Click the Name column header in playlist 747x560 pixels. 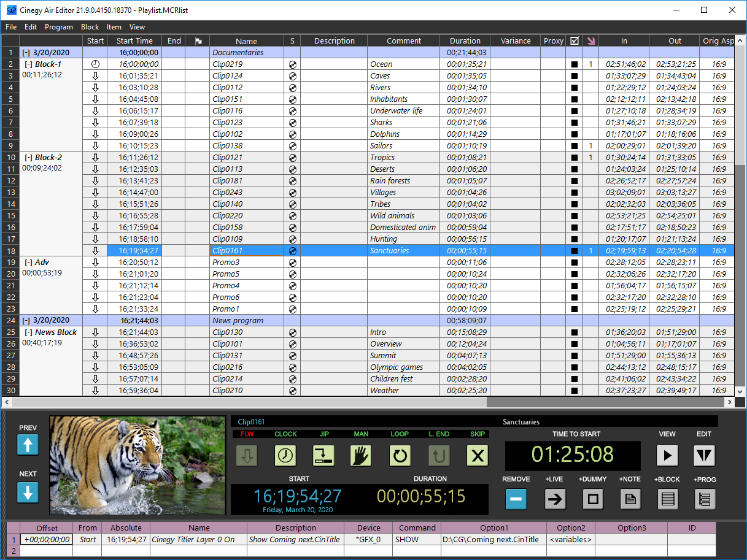(247, 41)
